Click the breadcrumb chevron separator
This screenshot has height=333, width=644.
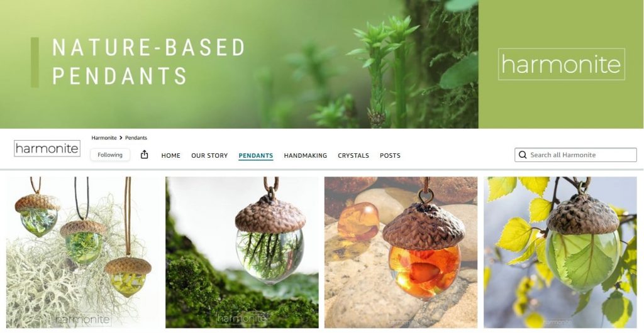pos(121,138)
